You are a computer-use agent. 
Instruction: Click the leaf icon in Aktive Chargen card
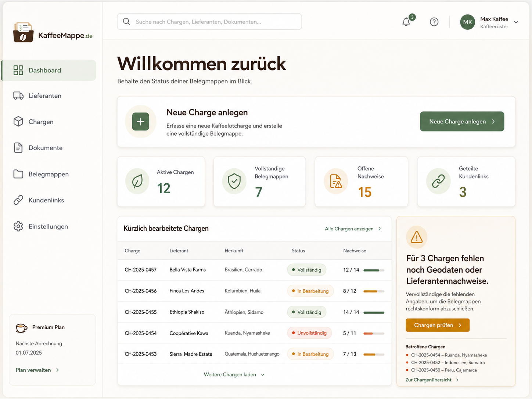pyautogui.click(x=137, y=181)
